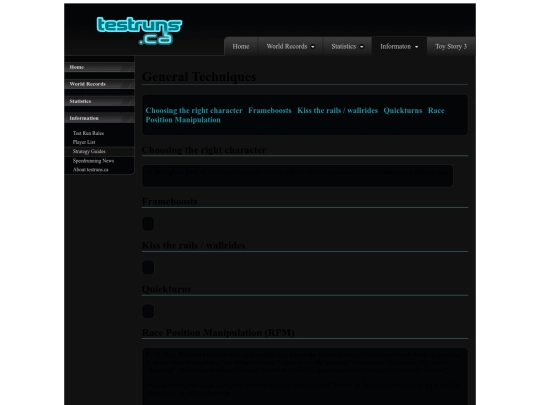Screen dimensions: 540x405
Task: Click the testruns.ca logo
Action: pyautogui.click(x=139, y=31)
